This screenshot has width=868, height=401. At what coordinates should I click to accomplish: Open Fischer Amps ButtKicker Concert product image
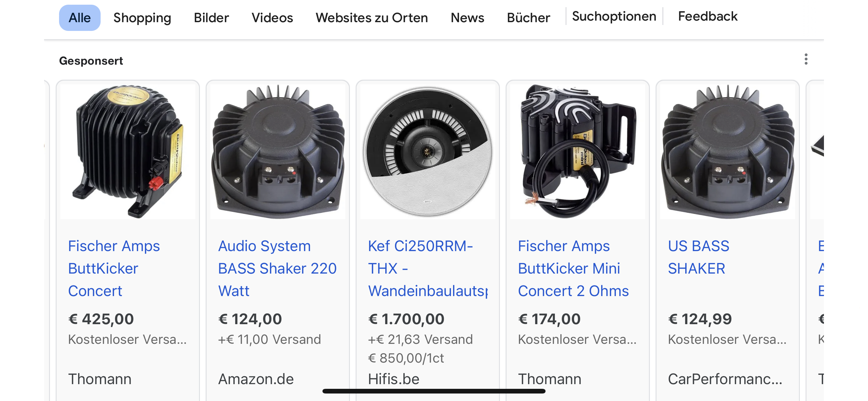point(128,151)
